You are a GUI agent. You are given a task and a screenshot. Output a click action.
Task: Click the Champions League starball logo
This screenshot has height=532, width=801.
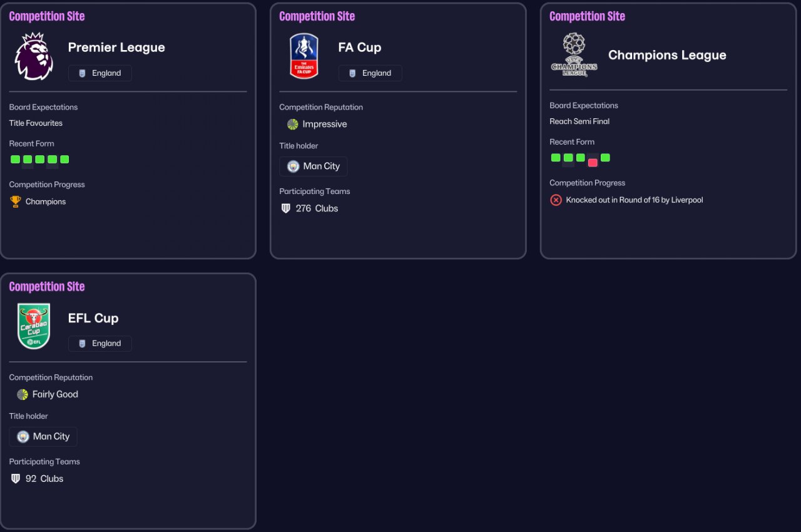click(x=574, y=55)
